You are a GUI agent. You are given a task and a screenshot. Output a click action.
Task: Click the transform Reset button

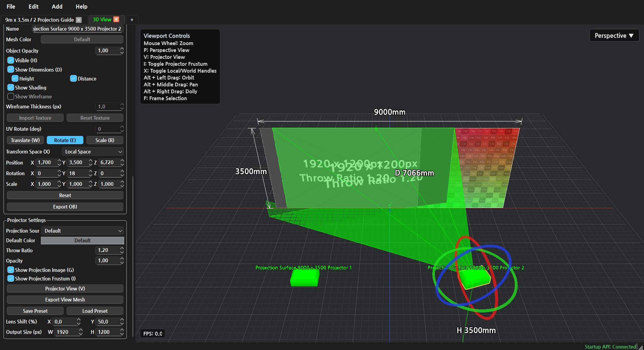pos(65,195)
